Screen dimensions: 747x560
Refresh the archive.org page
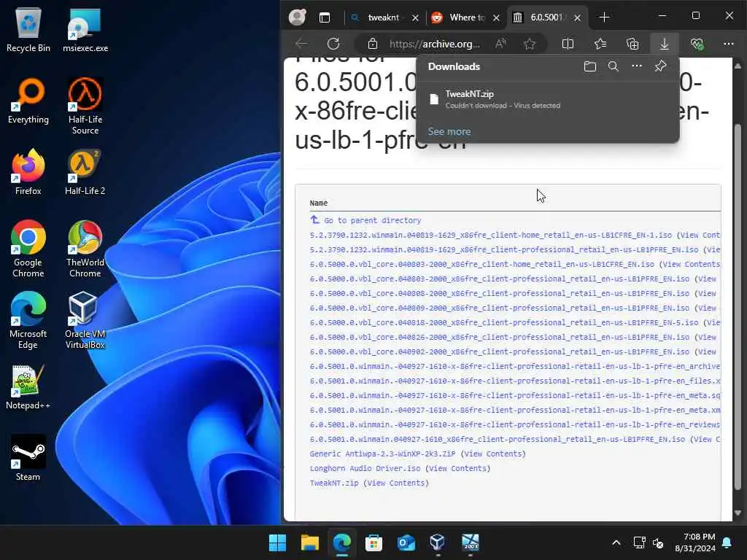coord(333,44)
